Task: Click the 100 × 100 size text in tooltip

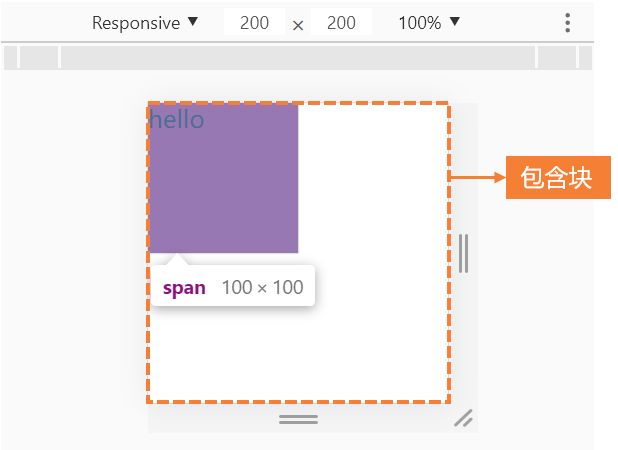Action: (x=262, y=288)
